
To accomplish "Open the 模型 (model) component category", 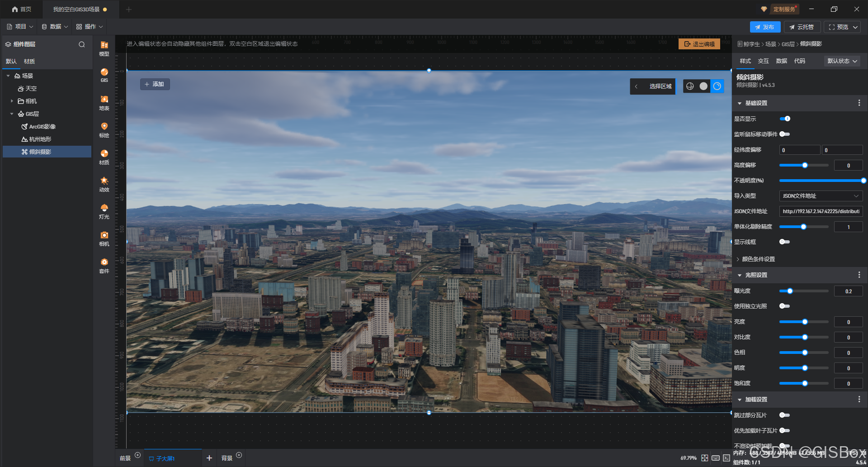I will coord(104,48).
